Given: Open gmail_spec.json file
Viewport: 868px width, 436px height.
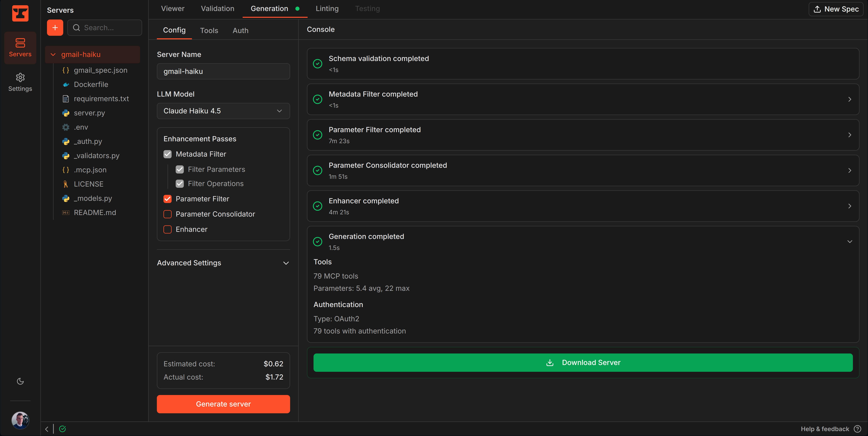Looking at the screenshot, I should pos(100,70).
